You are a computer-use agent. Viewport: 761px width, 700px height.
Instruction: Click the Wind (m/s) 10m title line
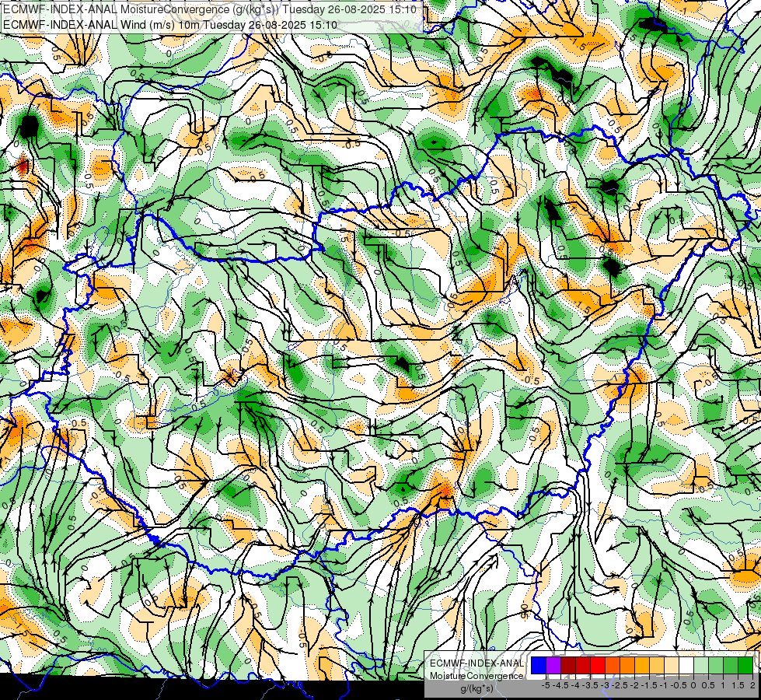coord(170,24)
